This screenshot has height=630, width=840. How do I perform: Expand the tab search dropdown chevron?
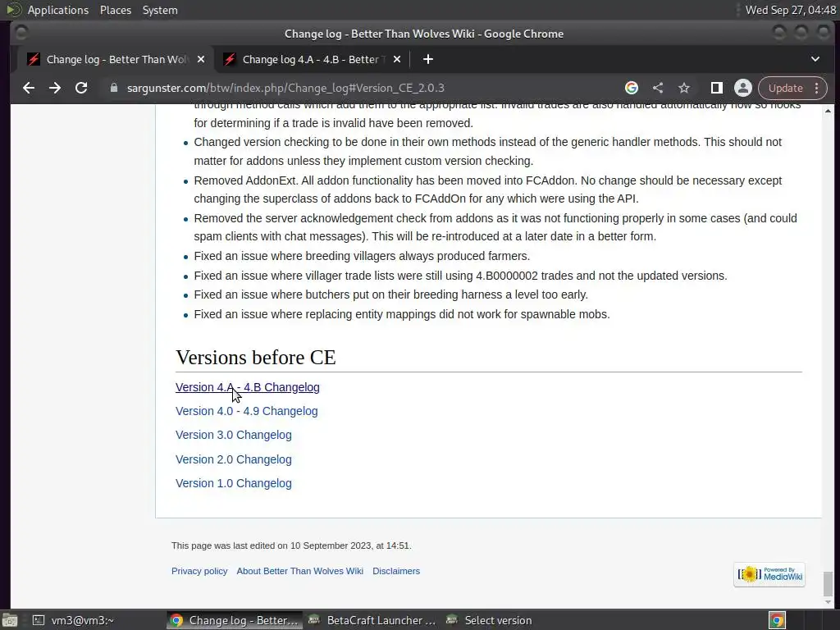pos(815,59)
